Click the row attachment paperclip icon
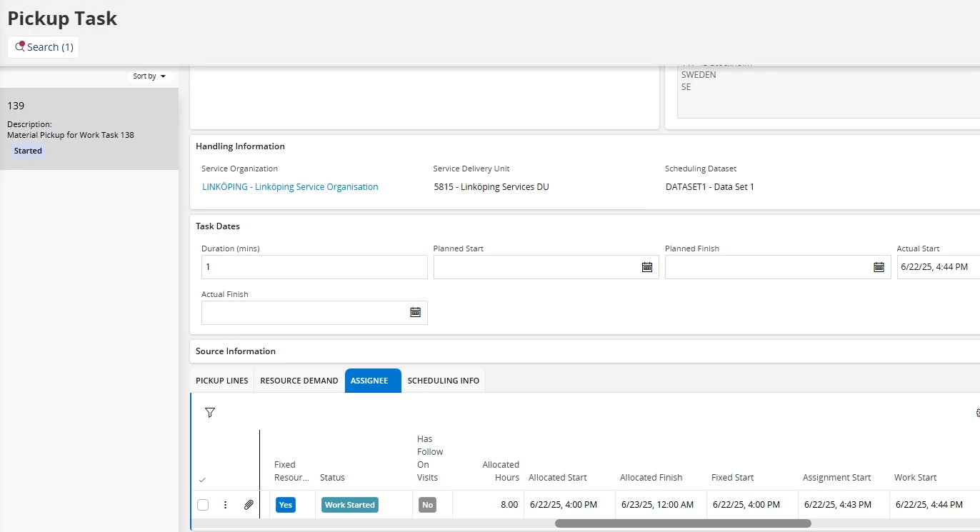This screenshot has height=532, width=980. 249,505
